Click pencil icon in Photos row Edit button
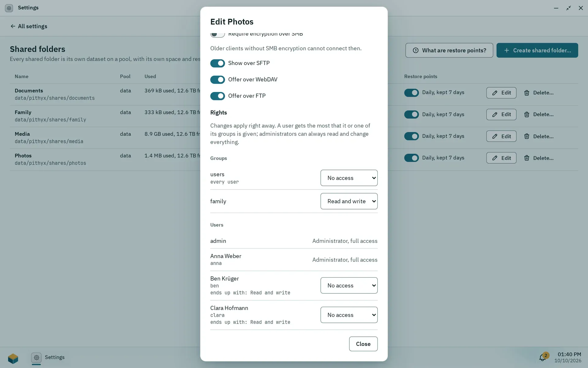The height and width of the screenshot is (368, 588). pos(495,158)
